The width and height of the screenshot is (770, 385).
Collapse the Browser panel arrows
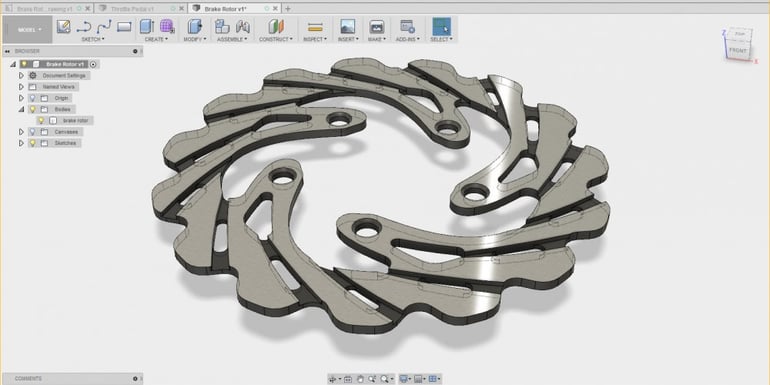tap(8, 51)
